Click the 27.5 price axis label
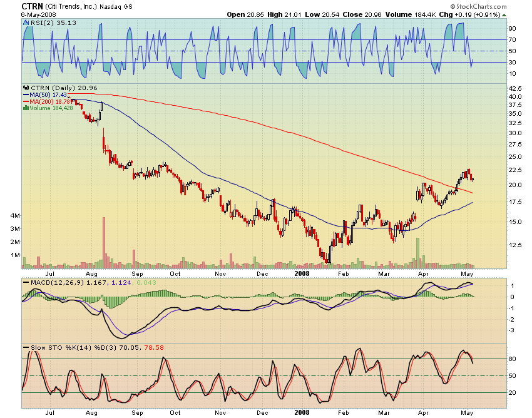This screenshot has width=532, height=418. 515,145
